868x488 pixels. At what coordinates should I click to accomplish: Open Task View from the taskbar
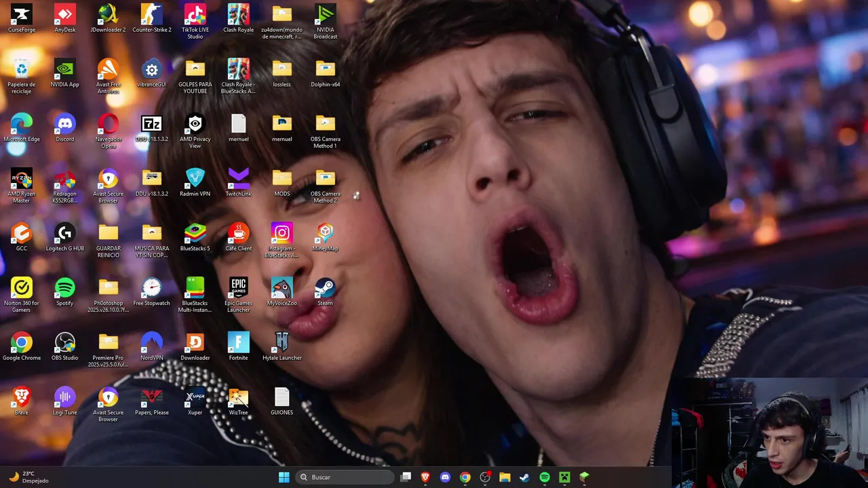coord(406,477)
